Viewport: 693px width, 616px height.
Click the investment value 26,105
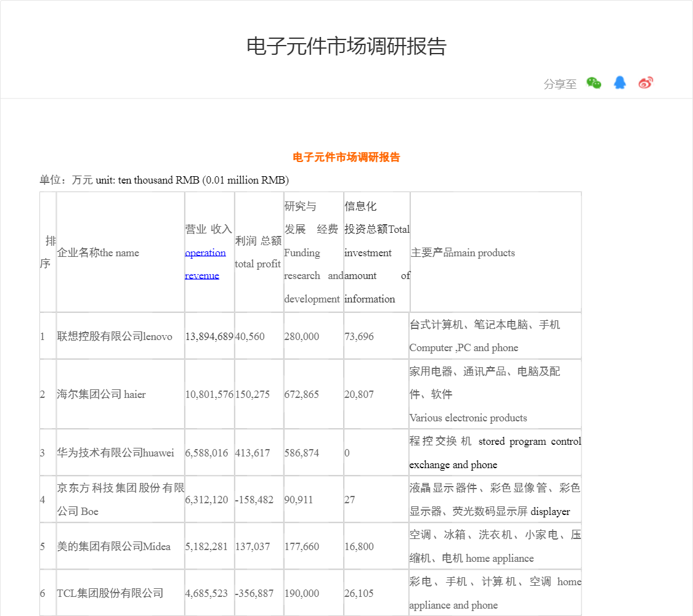tap(359, 593)
